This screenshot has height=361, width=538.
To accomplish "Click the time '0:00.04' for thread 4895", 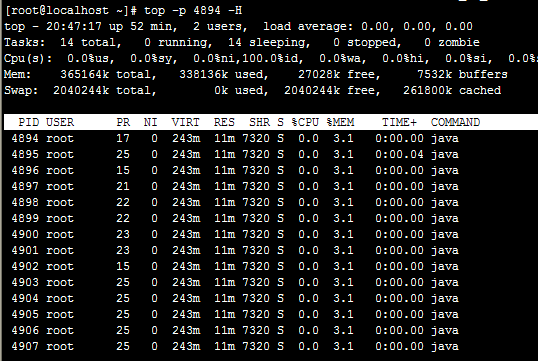I will point(399,154).
